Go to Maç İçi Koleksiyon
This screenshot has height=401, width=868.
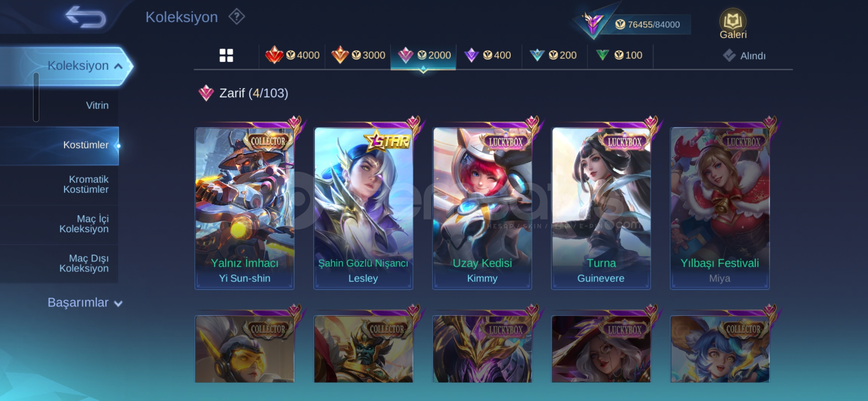pos(84,224)
